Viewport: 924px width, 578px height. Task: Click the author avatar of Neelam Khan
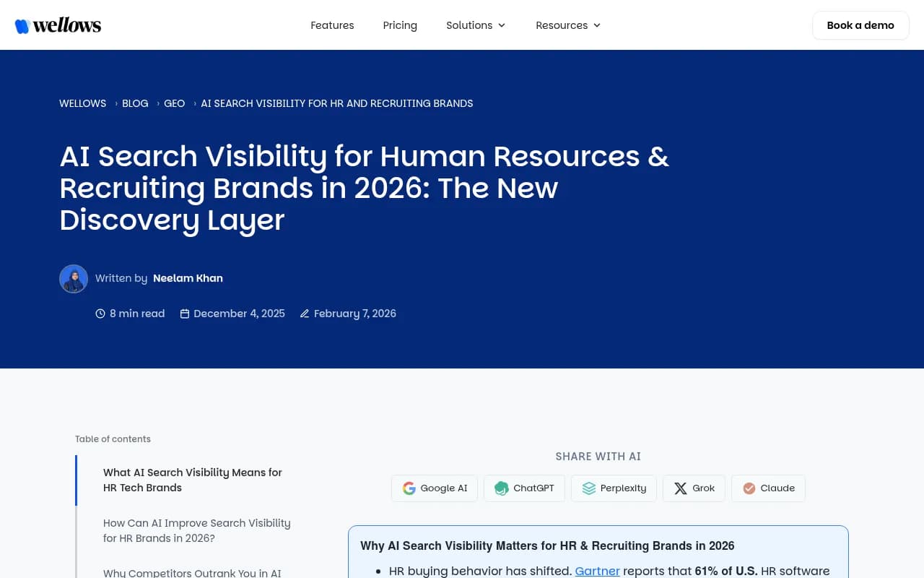coord(74,279)
